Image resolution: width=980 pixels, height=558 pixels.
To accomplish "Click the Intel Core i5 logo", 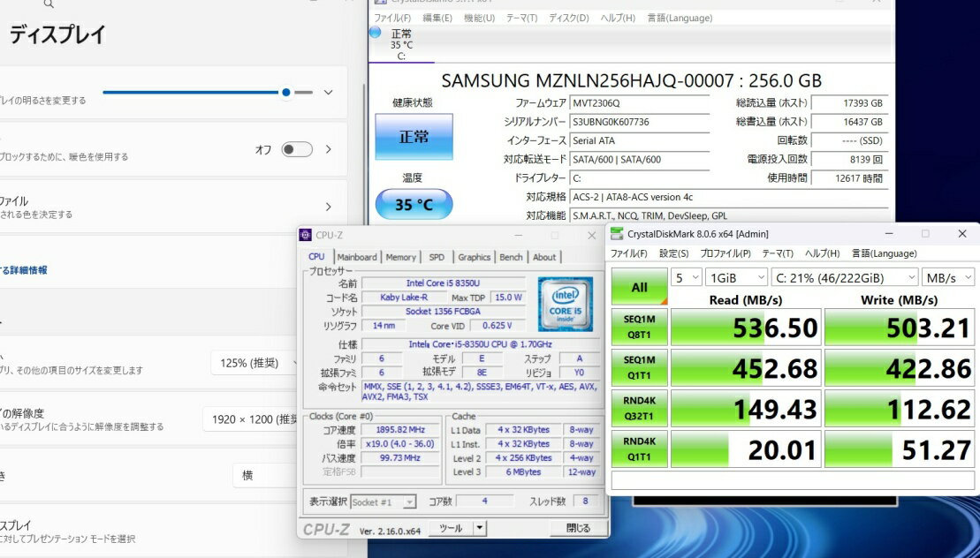I will point(565,303).
